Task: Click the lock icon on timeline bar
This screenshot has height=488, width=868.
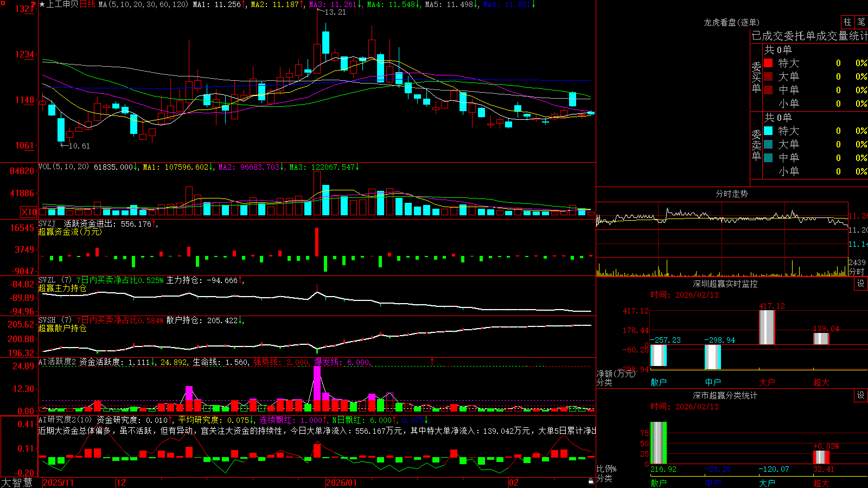Action: tap(591, 481)
